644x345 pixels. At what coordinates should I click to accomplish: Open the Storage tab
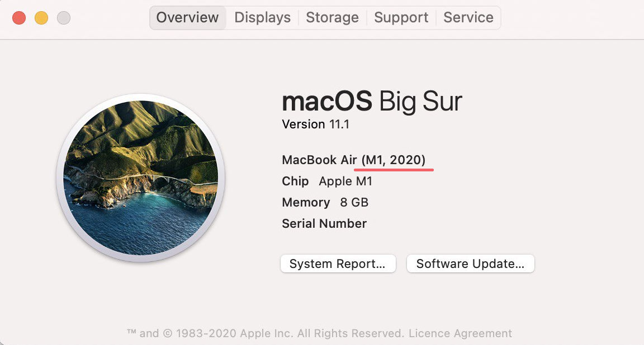point(332,18)
